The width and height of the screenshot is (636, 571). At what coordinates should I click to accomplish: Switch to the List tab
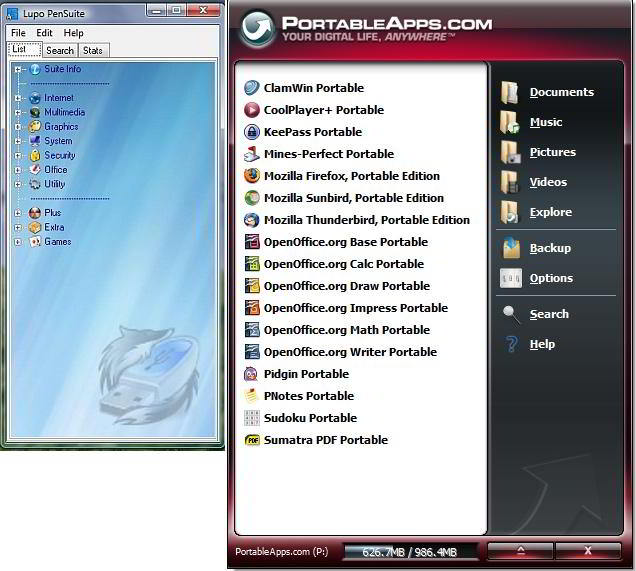pos(24,49)
